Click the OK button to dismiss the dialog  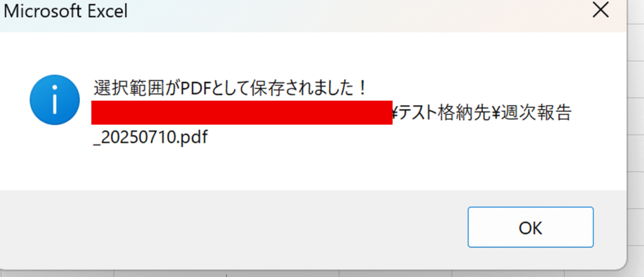(530, 227)
